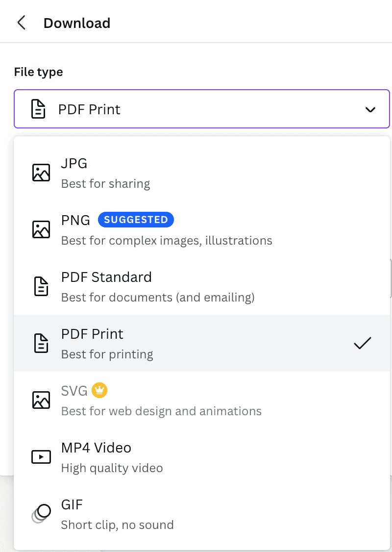Click the PDF Print document icon
The height and width of the screenshot is (552, 392).
click(x=41, y=343)
